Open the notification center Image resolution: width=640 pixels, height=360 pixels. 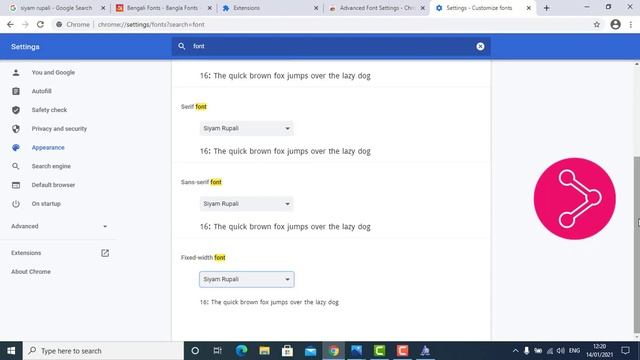[625, 351]
